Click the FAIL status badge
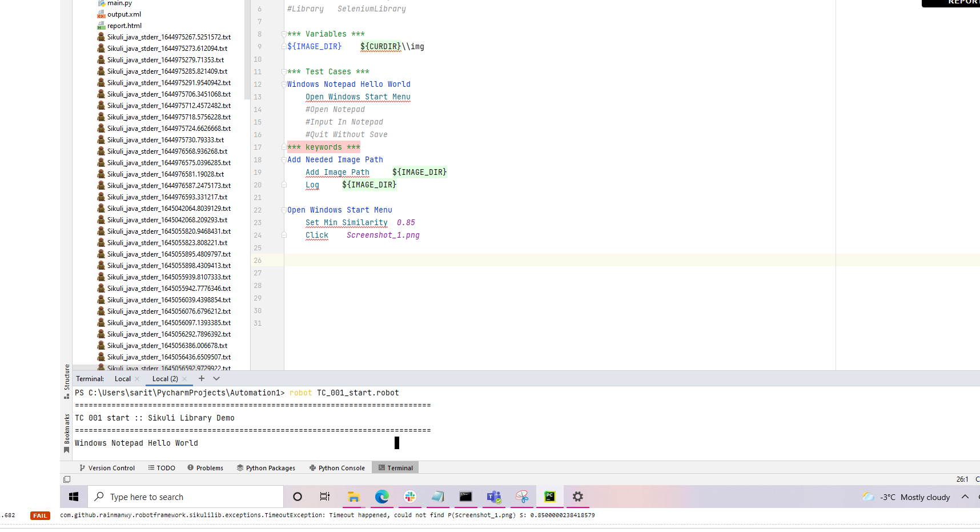Viewport: 980px width, 532px height. 39,515
